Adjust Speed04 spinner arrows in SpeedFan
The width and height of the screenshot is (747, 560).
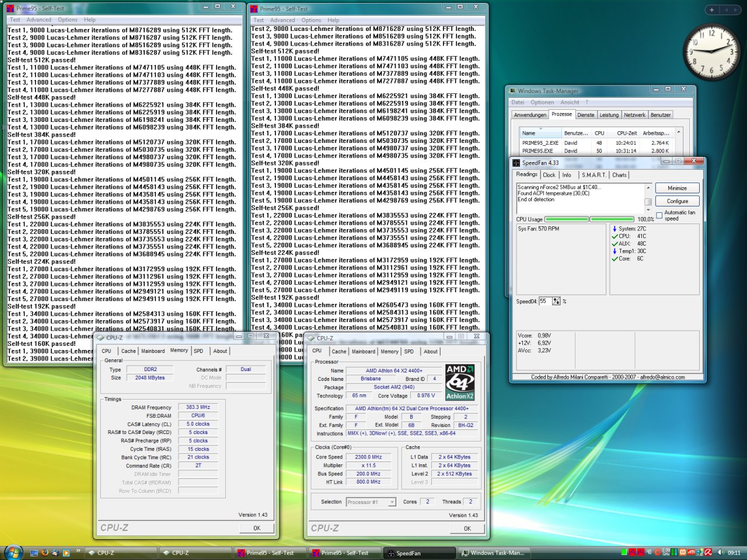pos(556,301)
